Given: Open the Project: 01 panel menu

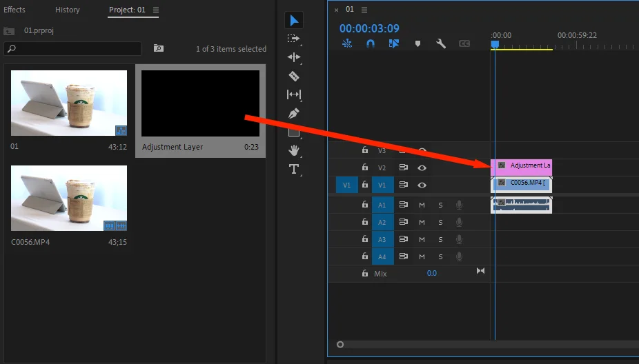Looking at the screenshot, I should tap(156, 10).
